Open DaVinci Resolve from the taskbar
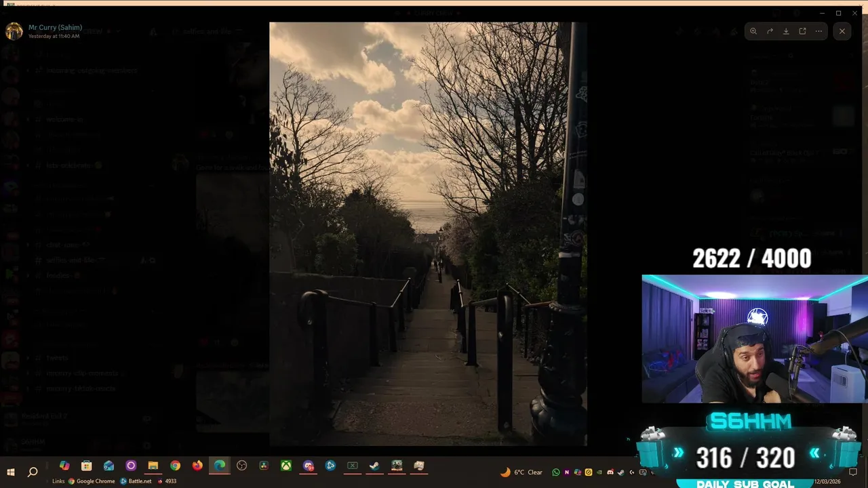Screen dimensions: 868x488 [264, 466]
